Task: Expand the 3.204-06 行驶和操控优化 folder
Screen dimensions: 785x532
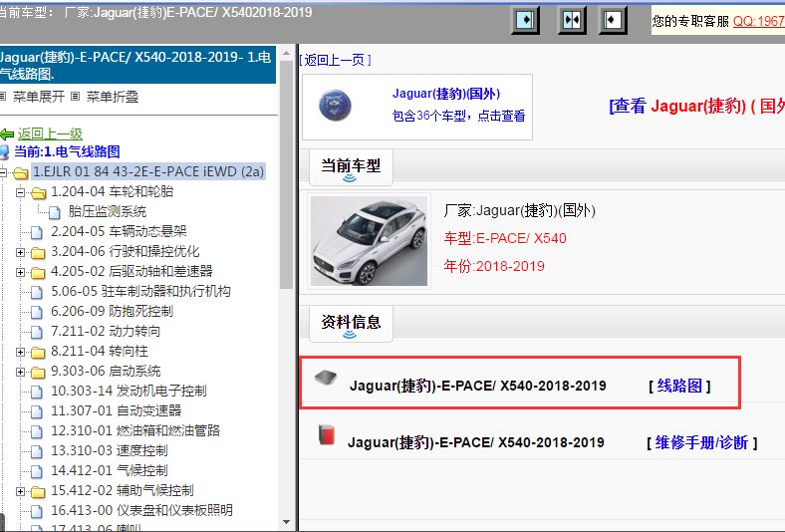Action: [21, 252]
